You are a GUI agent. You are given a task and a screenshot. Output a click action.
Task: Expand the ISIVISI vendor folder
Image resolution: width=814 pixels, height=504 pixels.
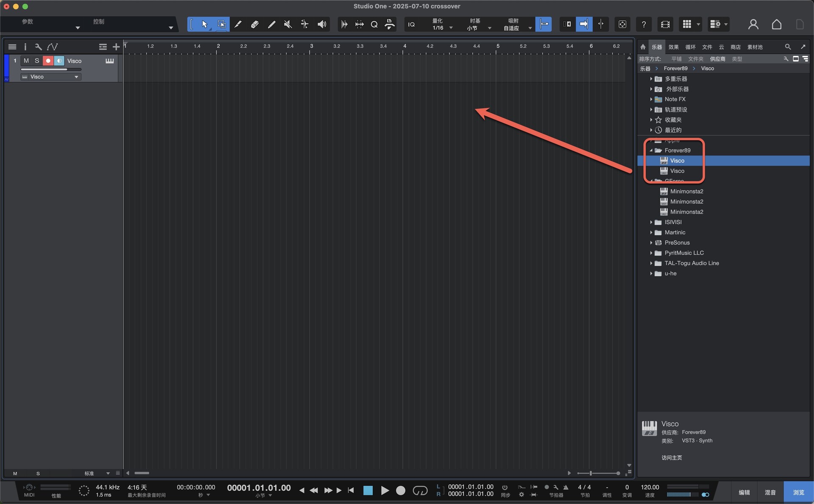pyautogui.click(x=651, y=222)
